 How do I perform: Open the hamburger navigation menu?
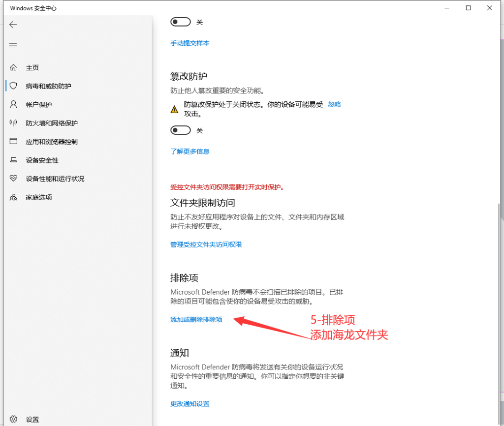tap(13, 45)
